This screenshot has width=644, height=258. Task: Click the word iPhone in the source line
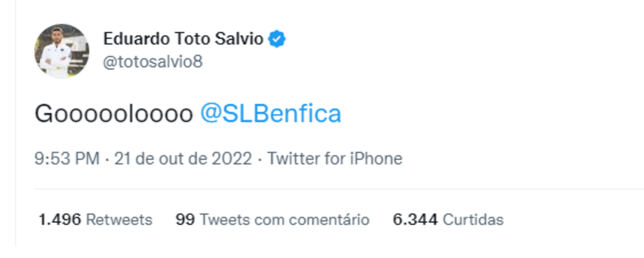[376, 158]
